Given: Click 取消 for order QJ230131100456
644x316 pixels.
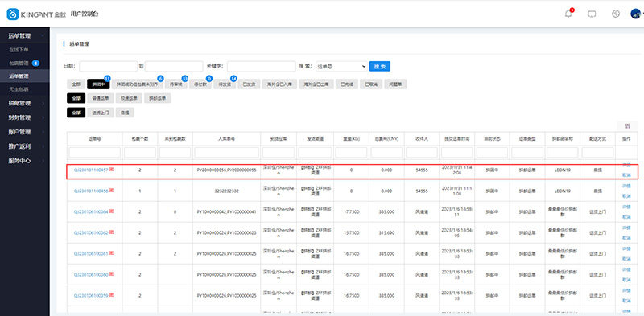Looking at the screenshot, I should (626, 195).
